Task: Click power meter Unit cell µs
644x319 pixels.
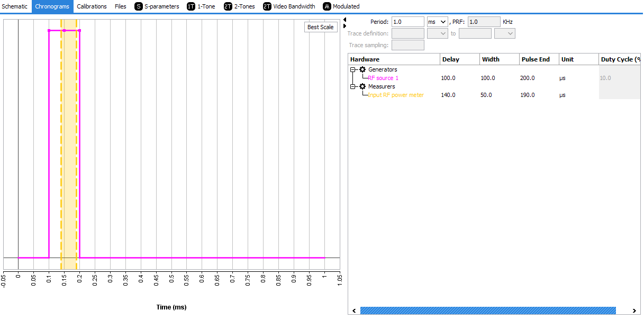Action: click(579, 95)
